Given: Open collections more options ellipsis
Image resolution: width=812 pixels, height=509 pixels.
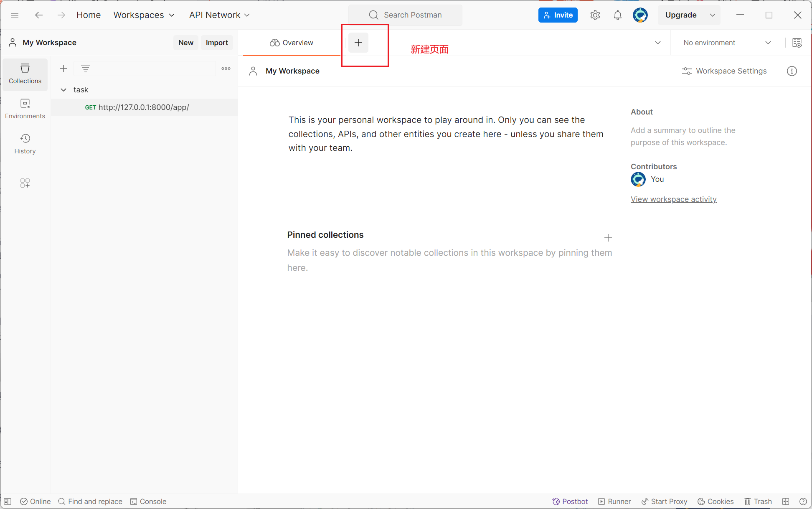Looking at the screenshot, I should tap(226, 69).
